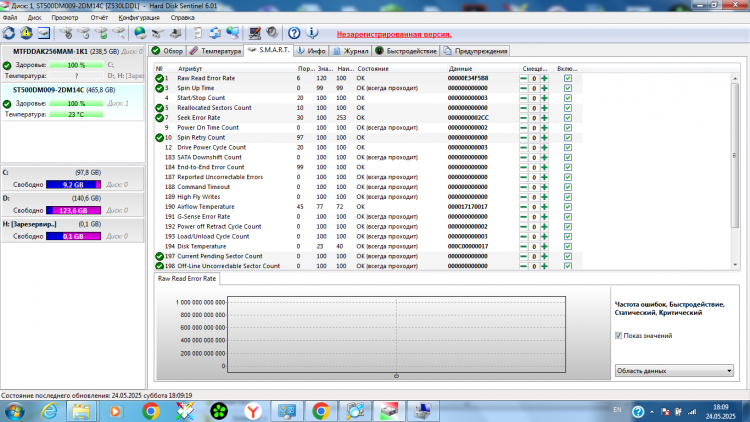Uncheck the Raw Read Error Rate enable checkbox
The image size is (750, 422).
click(x=568, y=78)
